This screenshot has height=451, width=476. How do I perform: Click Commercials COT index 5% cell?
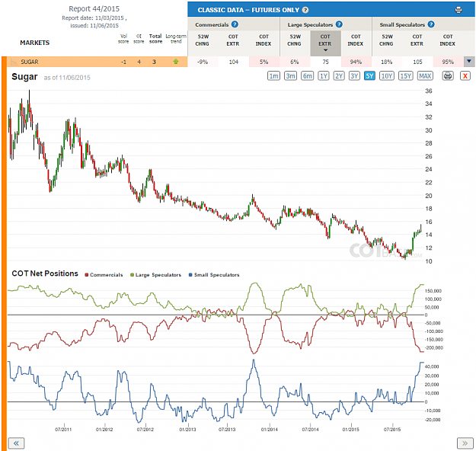pyautogui.click(x=264, y=62)
